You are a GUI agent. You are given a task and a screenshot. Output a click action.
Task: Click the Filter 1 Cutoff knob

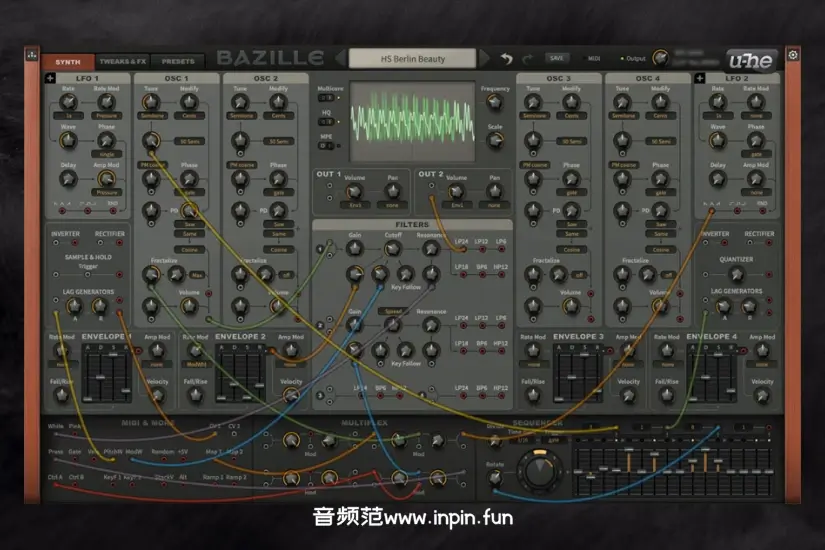point(393,248)
